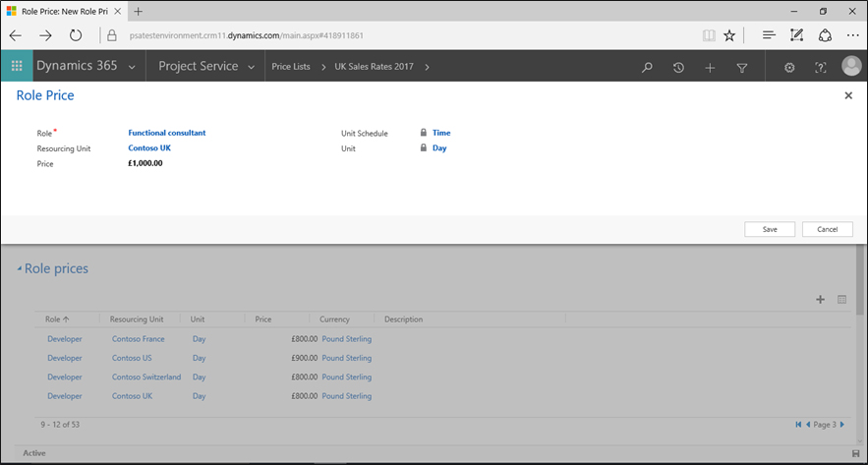Add page to favorites star icon

tap(729, 35)
